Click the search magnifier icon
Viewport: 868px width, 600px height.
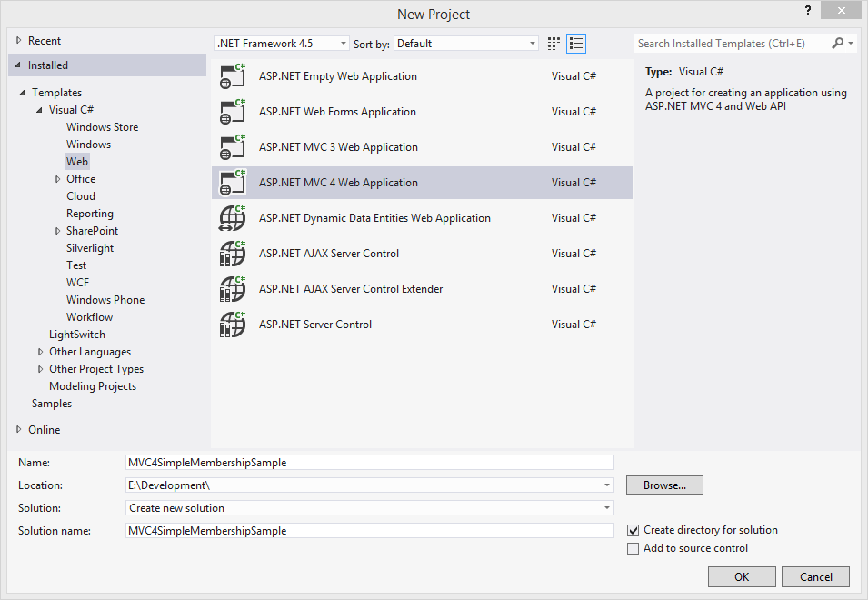coord(837,44)
